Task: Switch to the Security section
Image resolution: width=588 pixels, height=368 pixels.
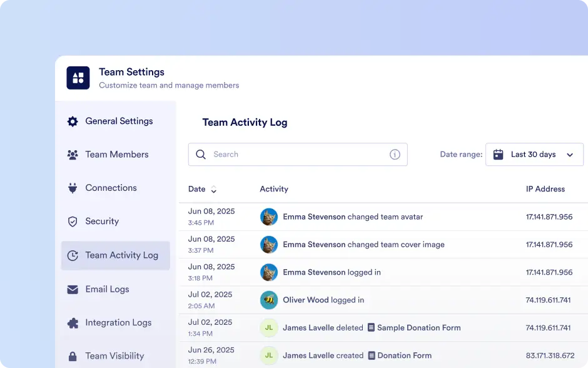Action: 116,222
